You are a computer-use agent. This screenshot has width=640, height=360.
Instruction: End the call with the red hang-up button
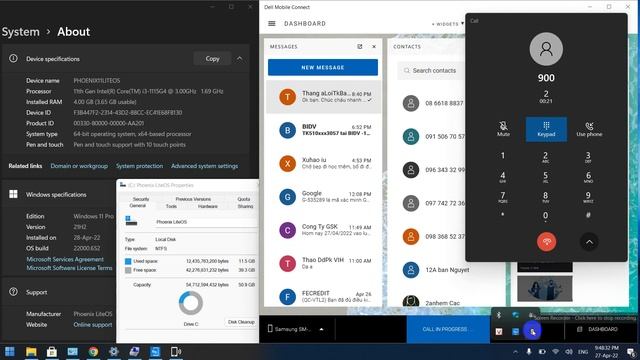(x=546, y=242)
